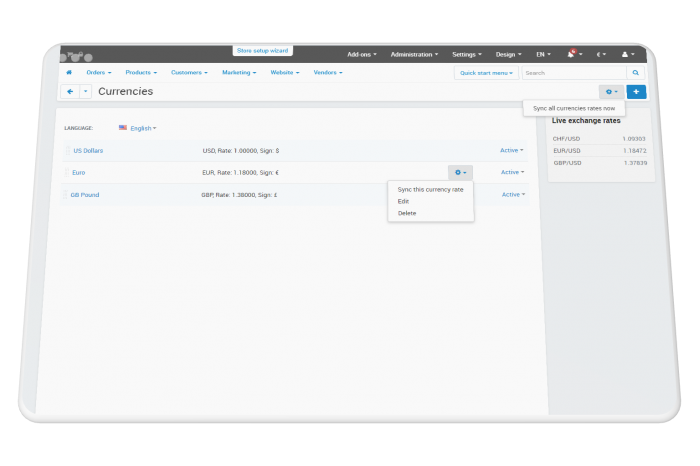Expand the Add-ons menu
This screenshot has height=466, width=700.
(362, 54)
